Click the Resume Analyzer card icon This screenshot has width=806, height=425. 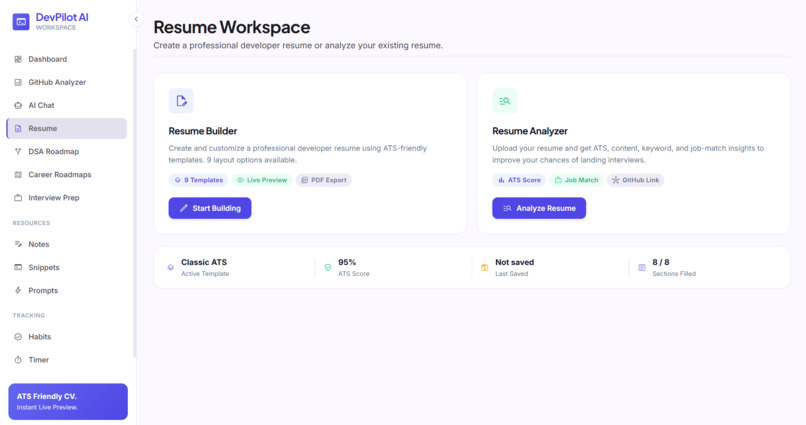click(x=505, y=101)
